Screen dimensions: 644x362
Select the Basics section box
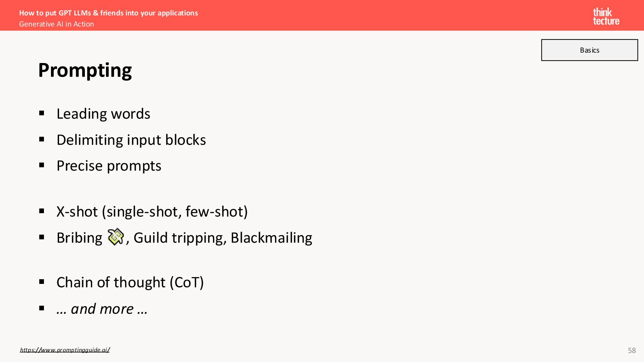pos(589,50)
